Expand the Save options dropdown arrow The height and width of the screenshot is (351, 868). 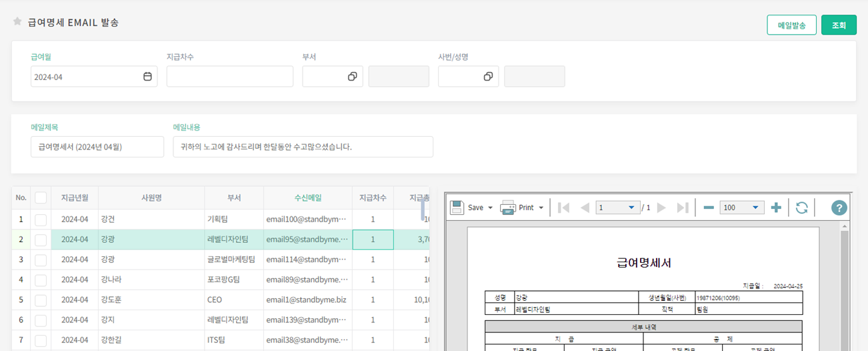pos(490,208)
